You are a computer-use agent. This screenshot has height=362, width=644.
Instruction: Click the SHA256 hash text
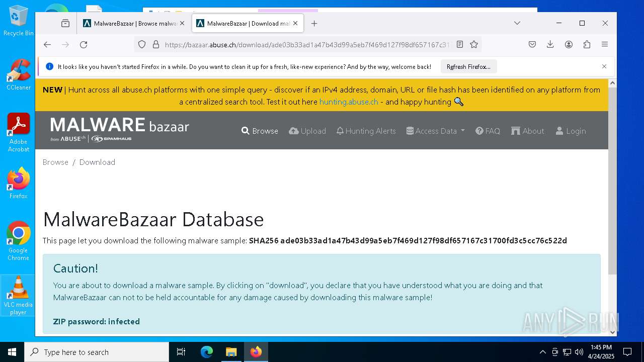[408, 240]
